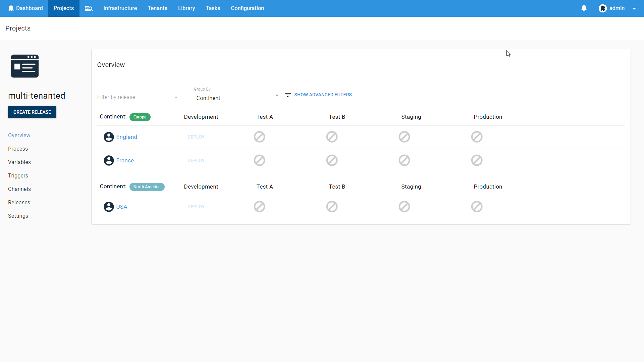Image resolution: width=644 pixels, height=362 pixels.
Task: Open the admin account chevron menu
Action: [x=635, y=8]
